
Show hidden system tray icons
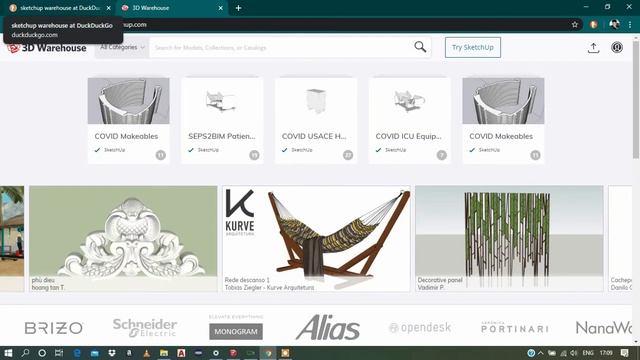pos(541,353)
